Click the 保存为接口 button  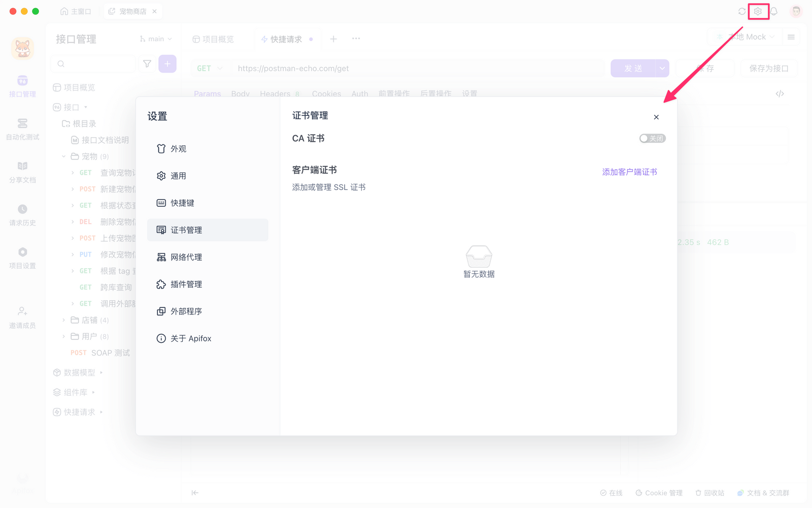point(768,69)
